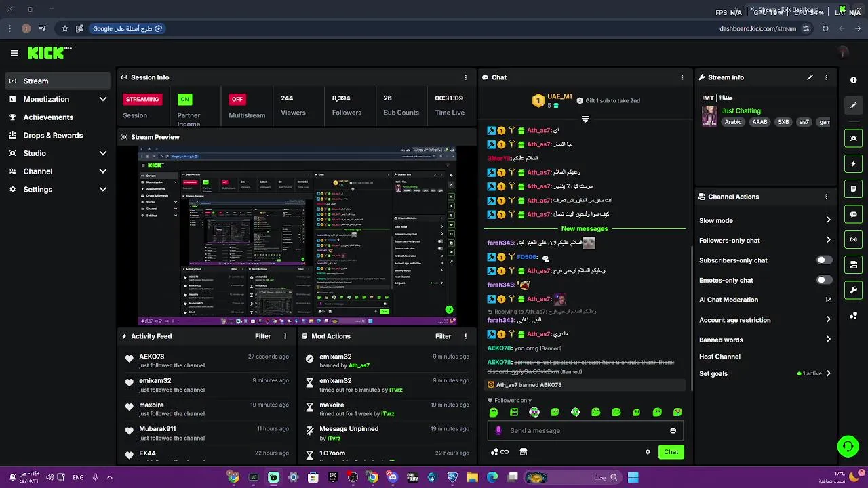This screenshot has width=868, height=488.
Task: Click the Ath_as7 name in the ban entry
Action: click(359, 365)
